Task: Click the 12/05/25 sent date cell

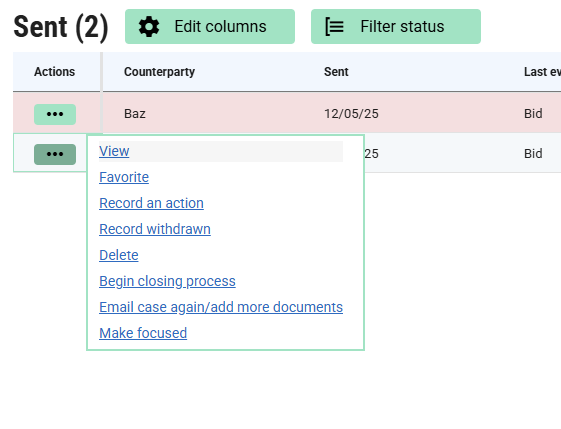Action: click(x=351, y=114)
